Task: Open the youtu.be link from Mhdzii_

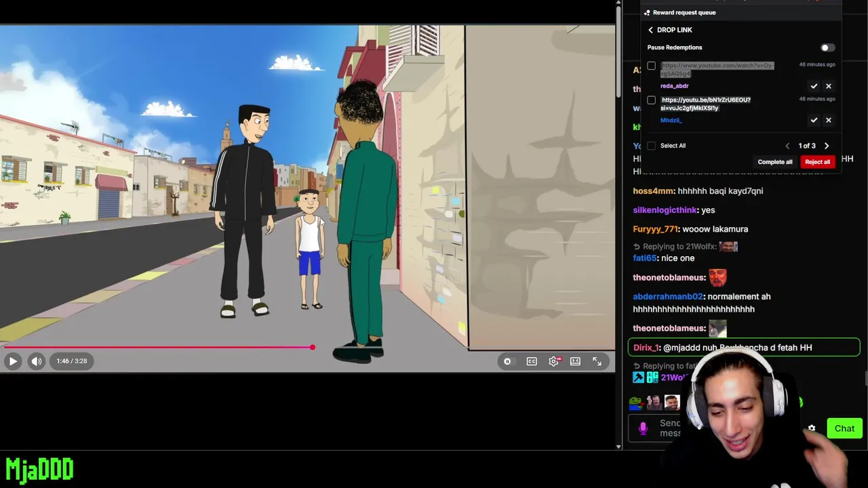Action: 705,104
